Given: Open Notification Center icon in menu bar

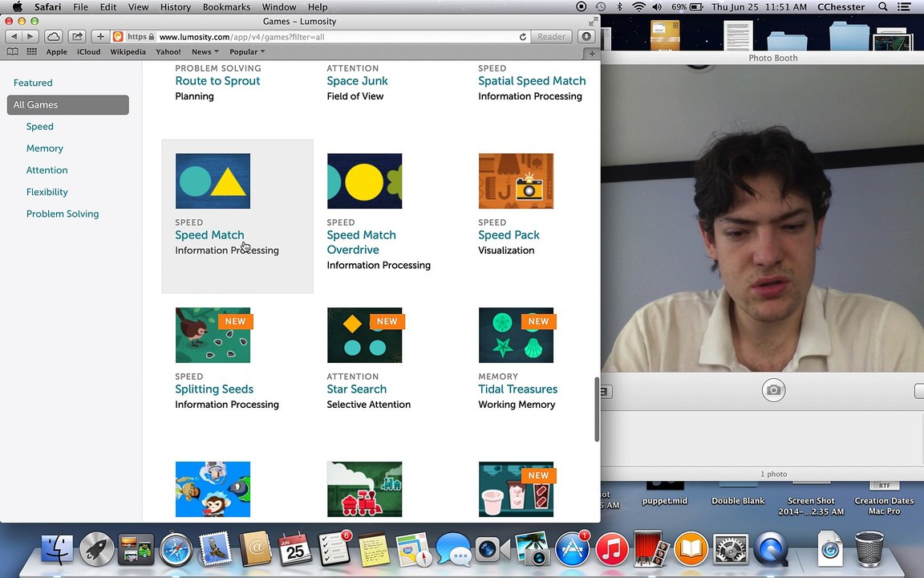Looking at the screenshot, I should 904,7.
